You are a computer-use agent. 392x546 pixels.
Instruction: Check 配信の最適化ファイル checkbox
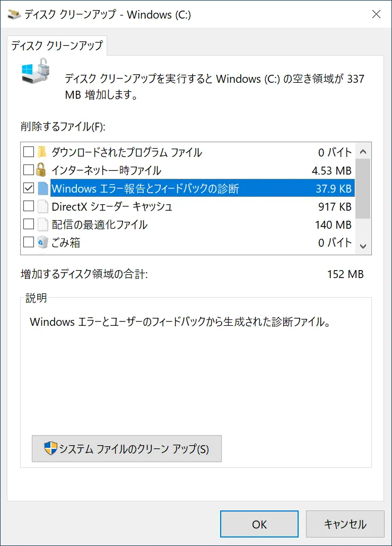tap(29, 224)
